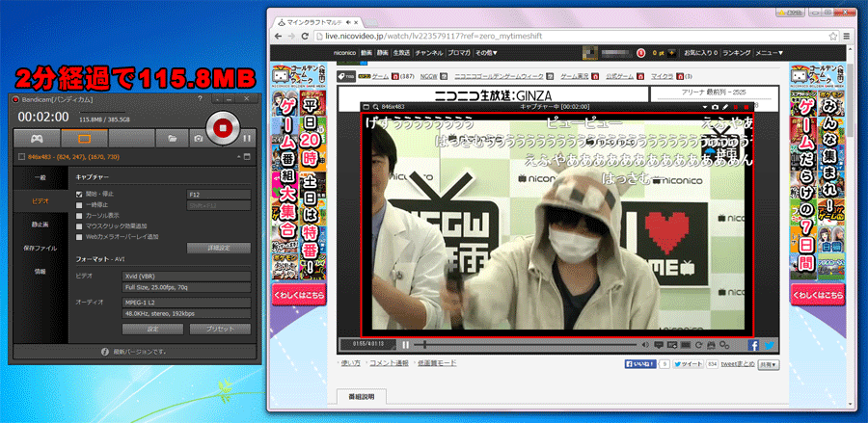Click 生放送 in niconico navigation
868x423 pixels.
[x=401, y=53]
